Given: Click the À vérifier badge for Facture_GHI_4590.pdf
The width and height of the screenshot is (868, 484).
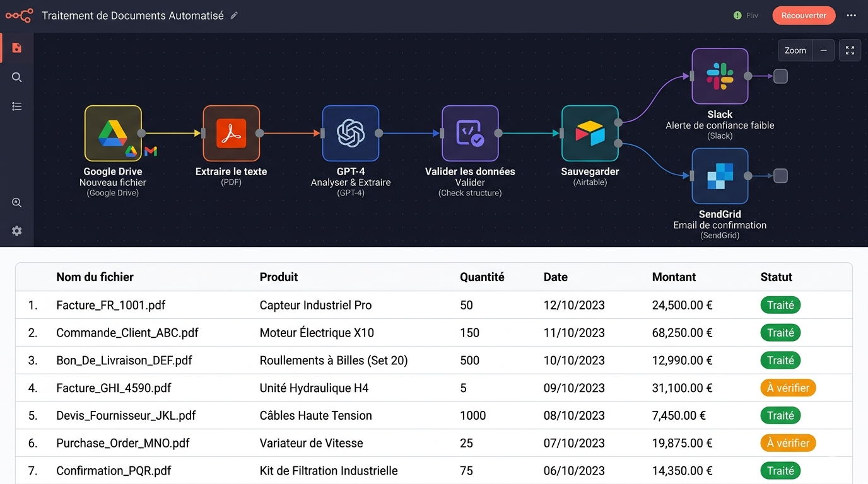Looking at the screenshot, I should (x=788, y=388).
